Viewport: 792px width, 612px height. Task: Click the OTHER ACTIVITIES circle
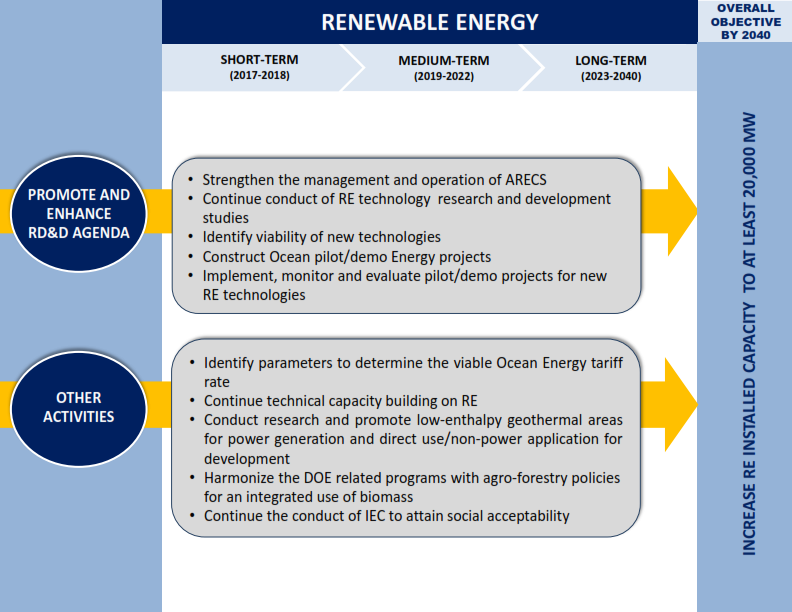pyautogui.click(x=79, y=407)
